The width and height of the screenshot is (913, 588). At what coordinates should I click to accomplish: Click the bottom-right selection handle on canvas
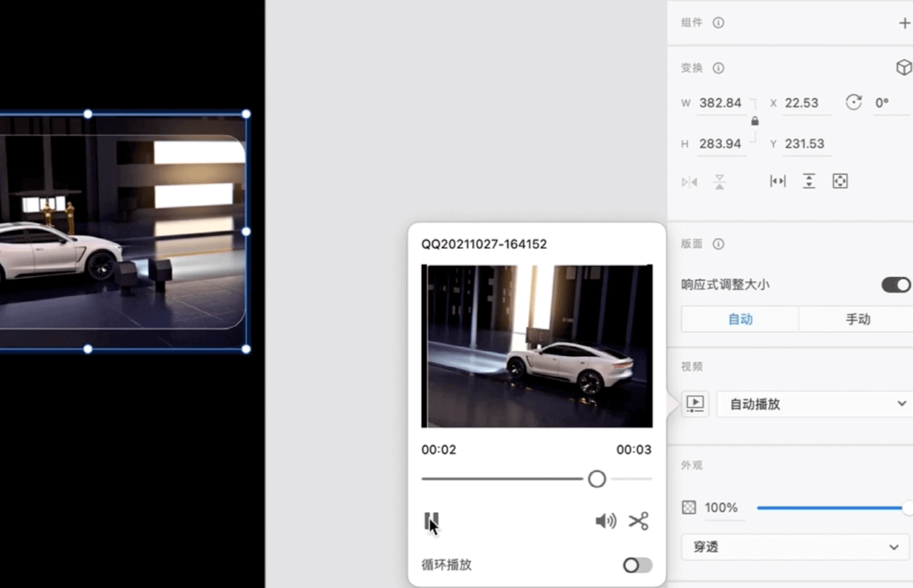tap(247, 349)
